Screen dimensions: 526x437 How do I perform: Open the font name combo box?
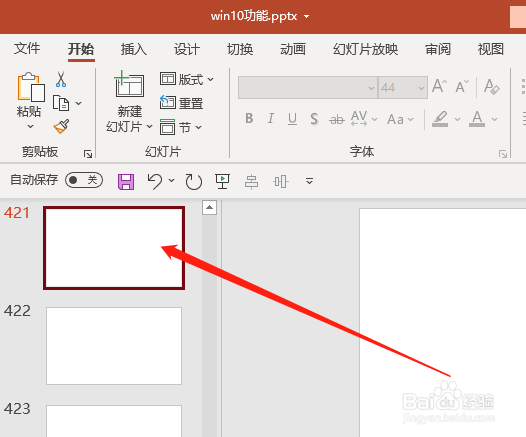click(x=308, y=88)
